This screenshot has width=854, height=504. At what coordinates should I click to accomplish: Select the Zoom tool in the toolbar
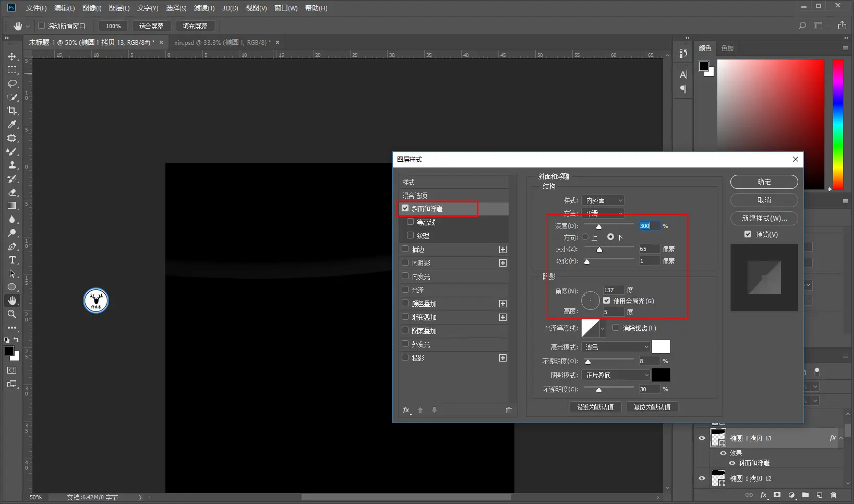tap(12, 314)
